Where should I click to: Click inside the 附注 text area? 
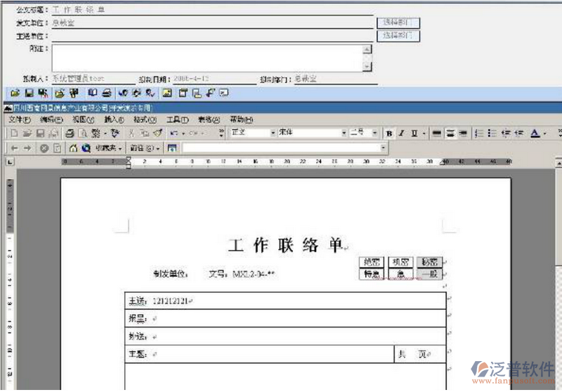[x=207, y=58]
